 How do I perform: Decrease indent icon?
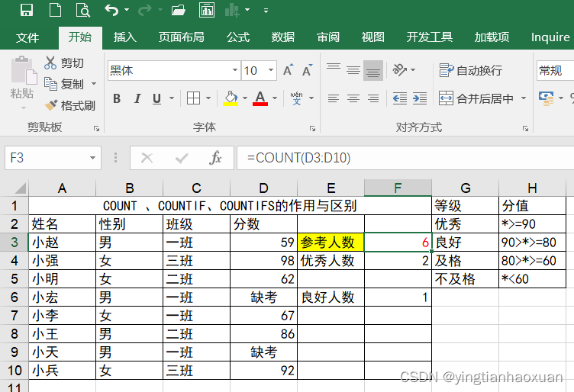[x=400, y=98]
